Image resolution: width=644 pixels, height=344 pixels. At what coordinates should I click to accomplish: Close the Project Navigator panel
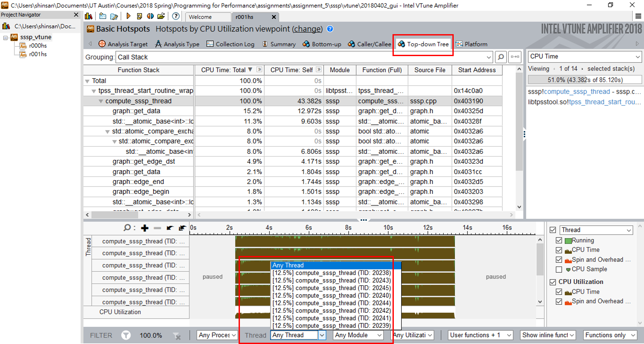(76, 15)
